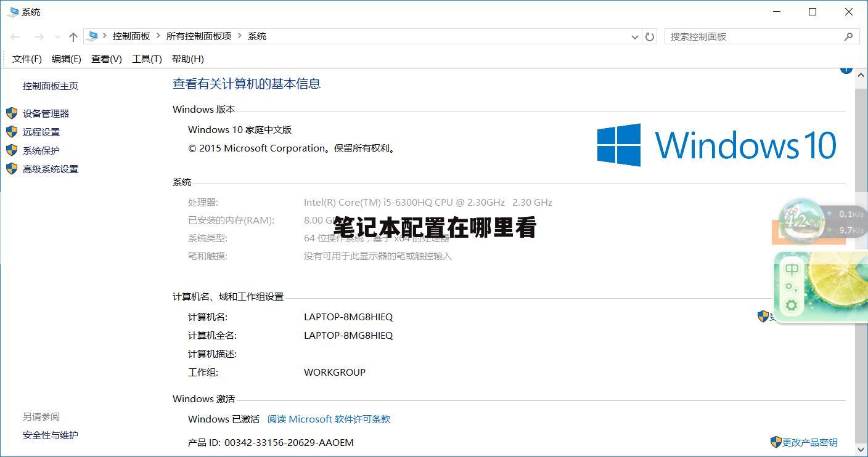
Task: Click scrollbar down arrow
Action: pos(861,450)
